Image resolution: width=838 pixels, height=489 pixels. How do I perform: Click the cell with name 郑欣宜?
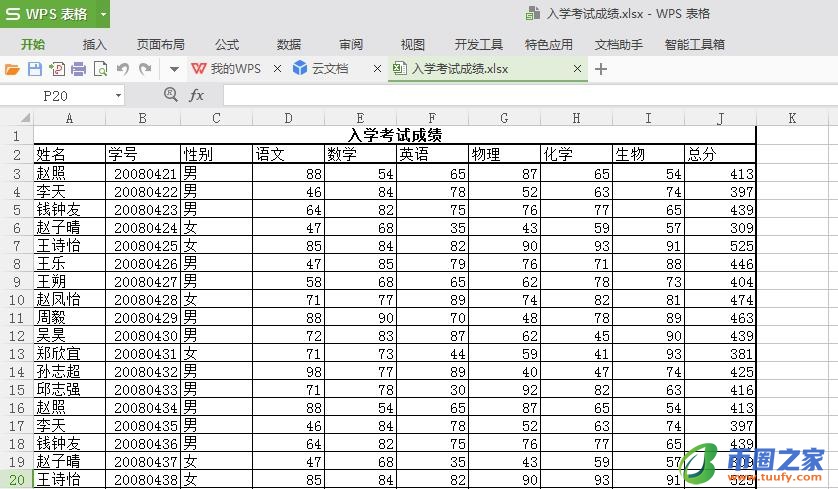[x=69, y=353]
